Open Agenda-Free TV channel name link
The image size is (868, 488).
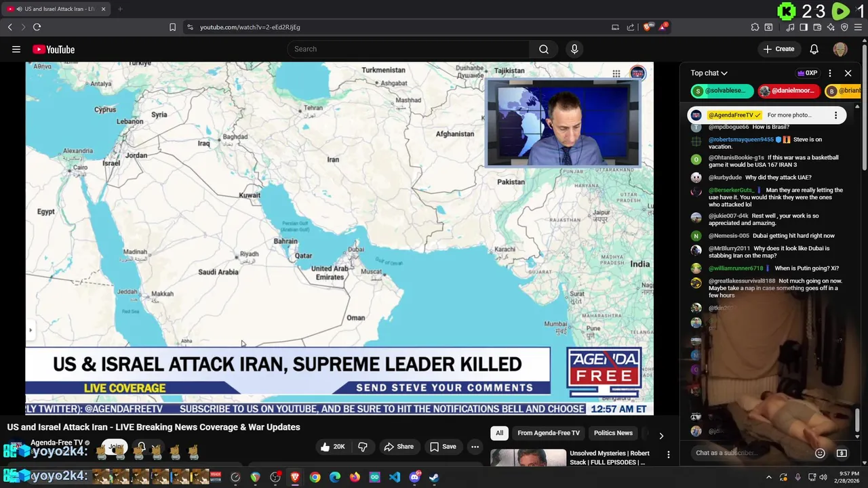(x=56, y=443)
